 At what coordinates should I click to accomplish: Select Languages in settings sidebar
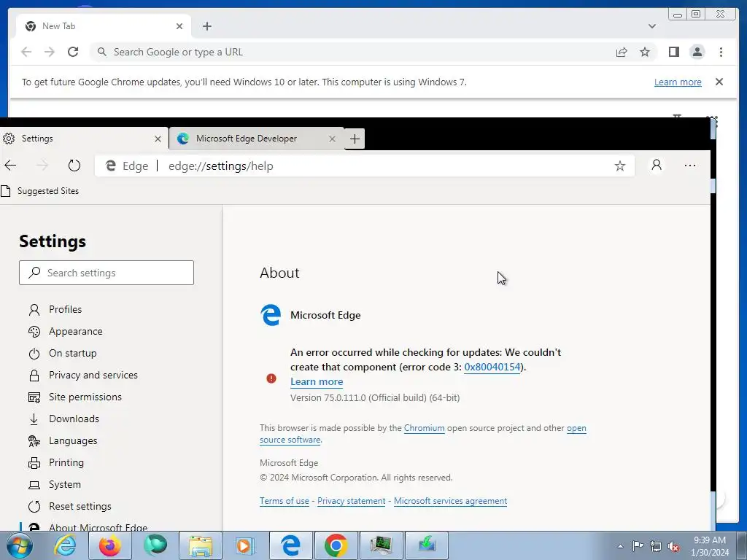point(73,441)
